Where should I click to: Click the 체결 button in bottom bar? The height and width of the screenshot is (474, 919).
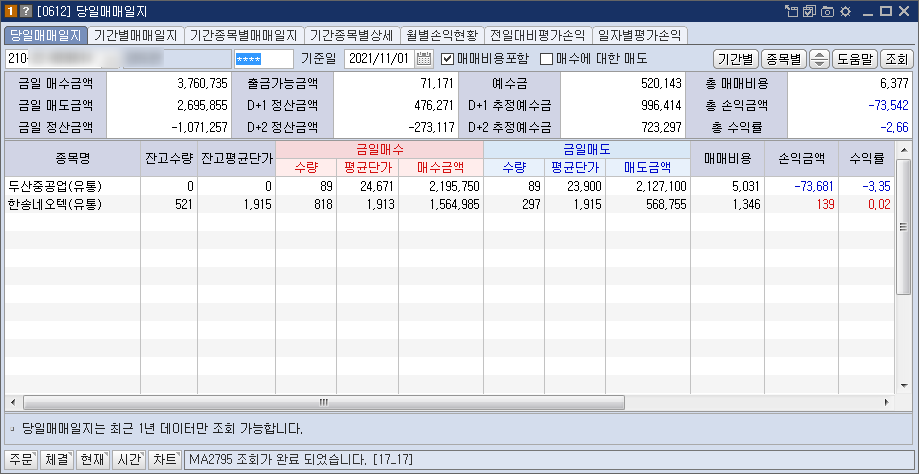click(57, 460)
